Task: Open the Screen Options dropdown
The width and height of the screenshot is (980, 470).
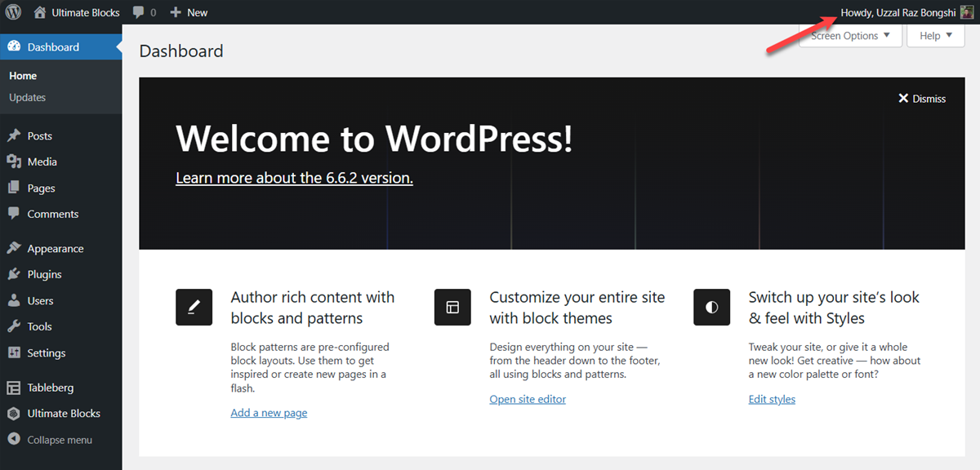Action: click(849, 35)
